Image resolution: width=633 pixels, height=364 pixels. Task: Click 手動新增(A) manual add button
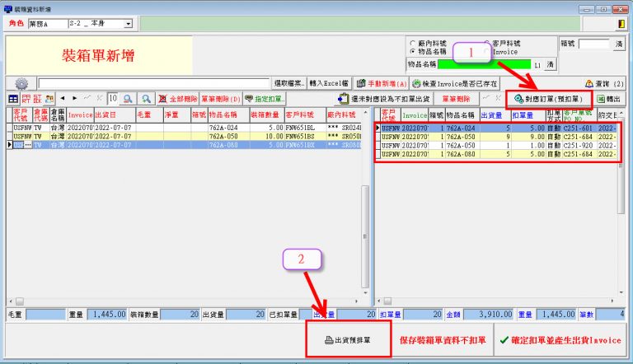click(x=382, y=83)
